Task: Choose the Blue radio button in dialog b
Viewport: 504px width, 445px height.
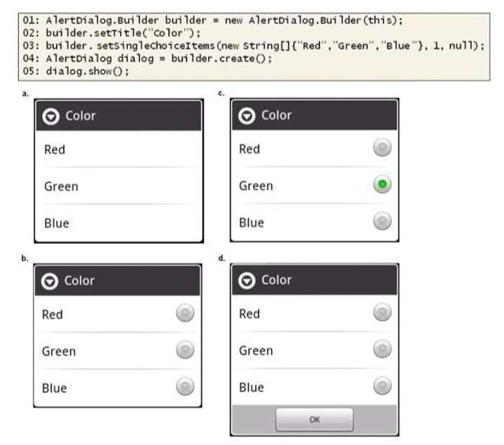Action: (x=185, y=386)
